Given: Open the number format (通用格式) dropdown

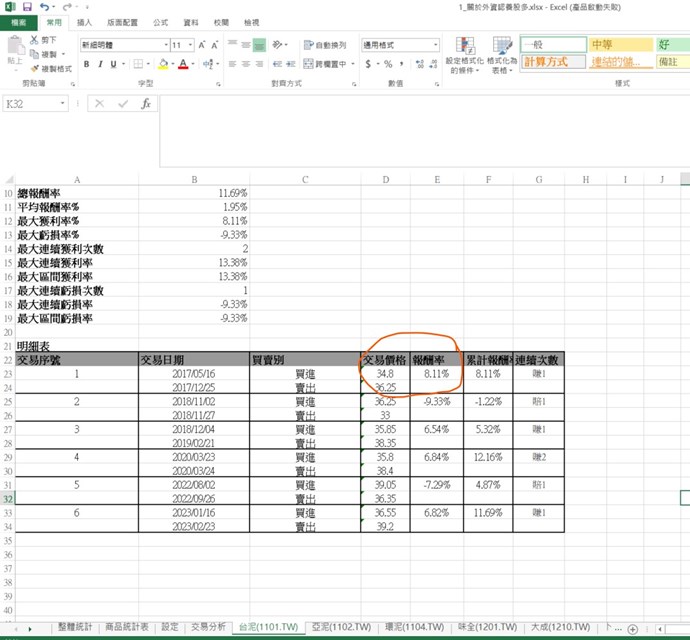Looking at the screenshot, I should tap(435, 45).
